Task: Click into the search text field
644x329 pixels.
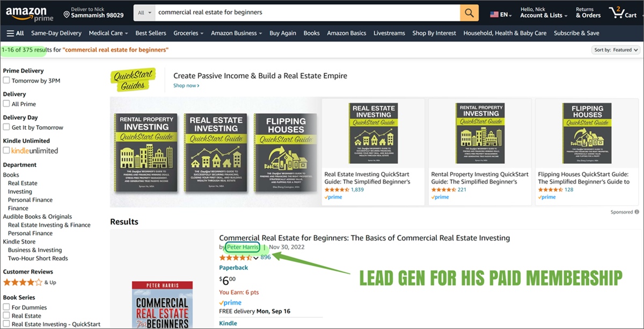Action: pyautogui.click(x=307, y=12)
